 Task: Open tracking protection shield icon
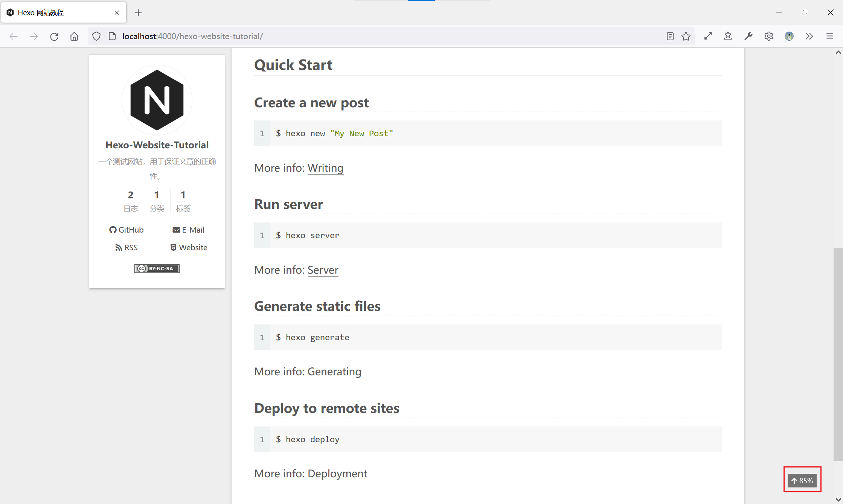(96, 36)
